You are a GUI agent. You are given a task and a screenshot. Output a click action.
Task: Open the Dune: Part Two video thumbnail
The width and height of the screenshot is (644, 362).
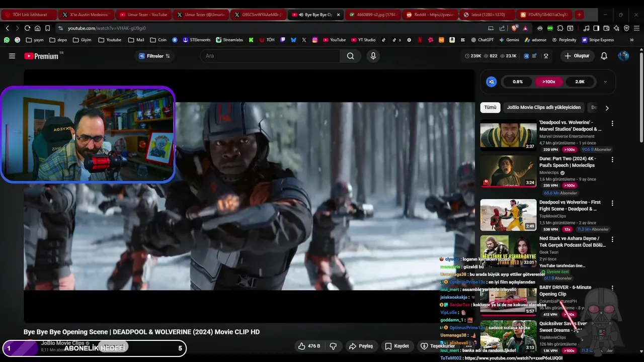[508, 171]
